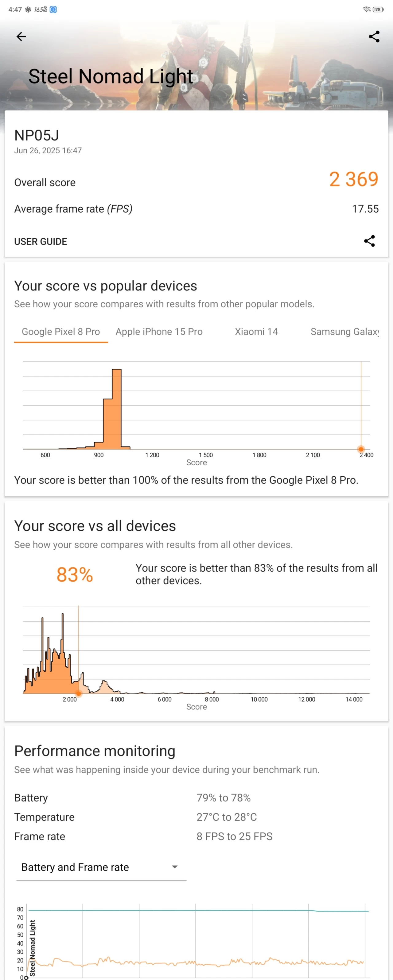Image resolution: width=393 pixels, height=980 pixels.
Task: Tap the tall Pixel 8 Pro histogram bar
Action: point(117,409)
